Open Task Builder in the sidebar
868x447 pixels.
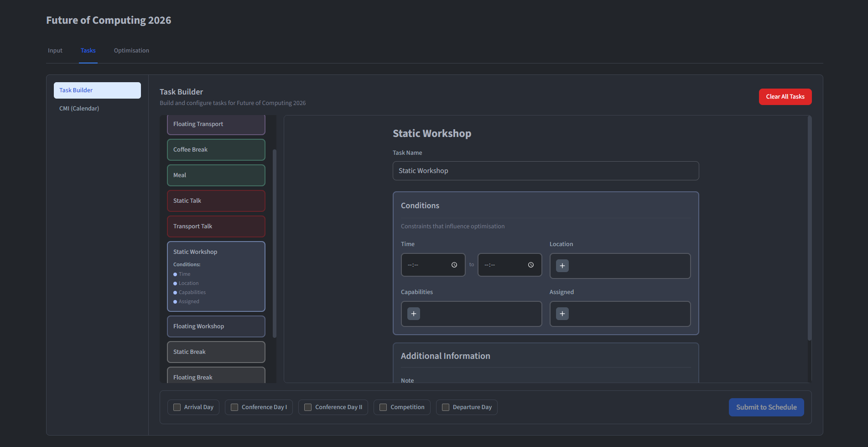tap(97, 90)
